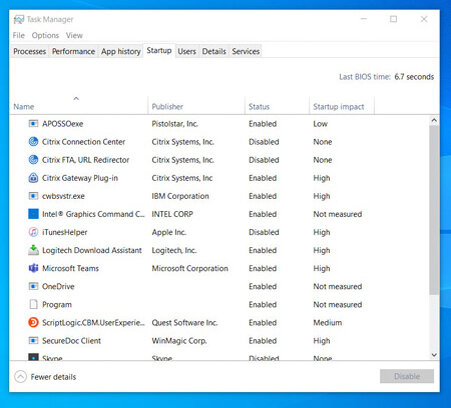
Task: Click the scrollbar down arrow
Action: click(x=434, y=355)
